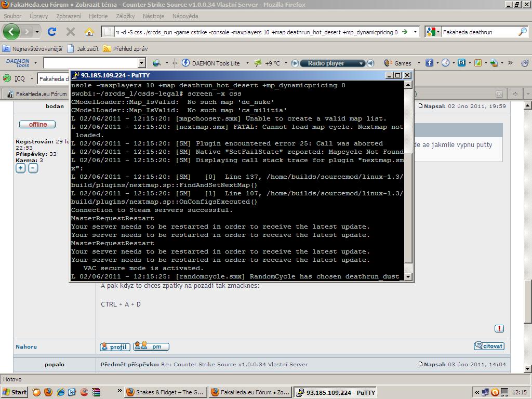Show hidden system tray icons
Viewport: 532px width, 399px height.
(x=477, y=393)
